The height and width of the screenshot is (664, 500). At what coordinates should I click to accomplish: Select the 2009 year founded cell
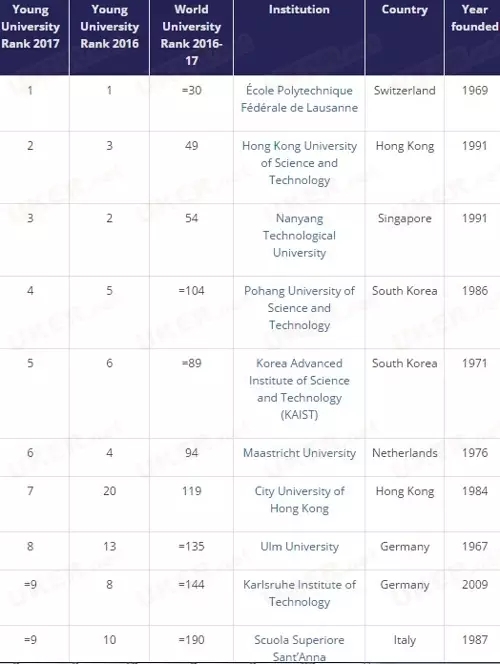[x=475, y=584]
